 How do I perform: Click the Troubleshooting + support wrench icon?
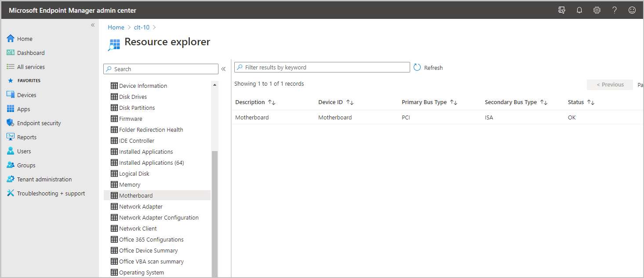(x=11, y=193)
